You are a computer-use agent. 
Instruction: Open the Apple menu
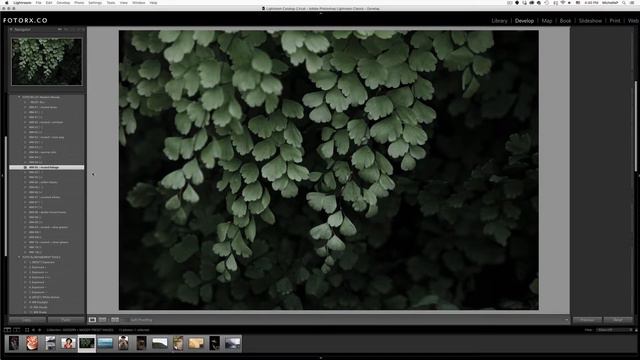(x=6, y=2)
